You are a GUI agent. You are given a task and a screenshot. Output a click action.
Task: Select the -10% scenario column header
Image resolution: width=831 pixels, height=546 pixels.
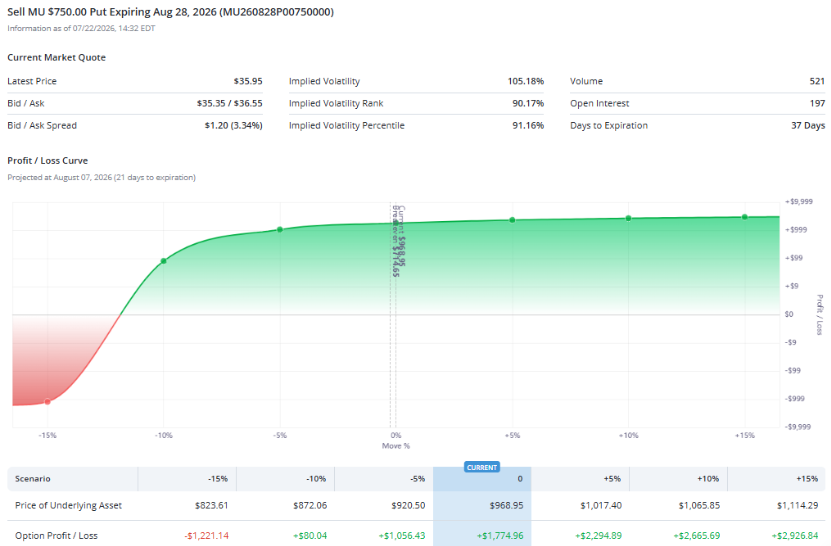coord(286,479)
